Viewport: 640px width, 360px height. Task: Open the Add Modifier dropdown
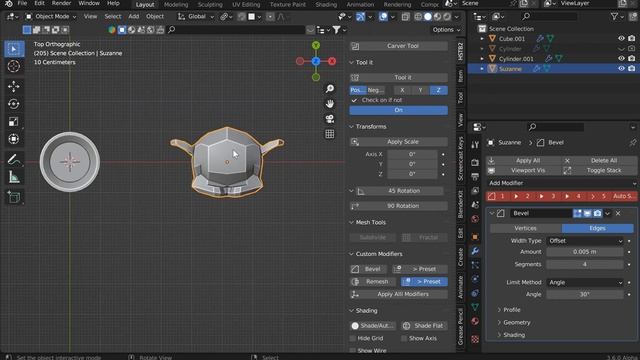[x=562, y=183]
